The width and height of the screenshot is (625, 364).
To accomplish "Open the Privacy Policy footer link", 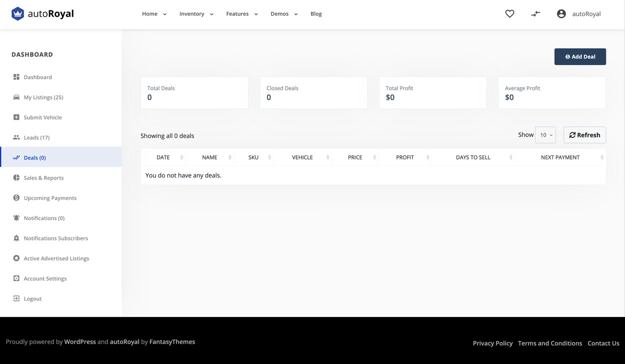I will pyautogui.click(x=492, y=343).
